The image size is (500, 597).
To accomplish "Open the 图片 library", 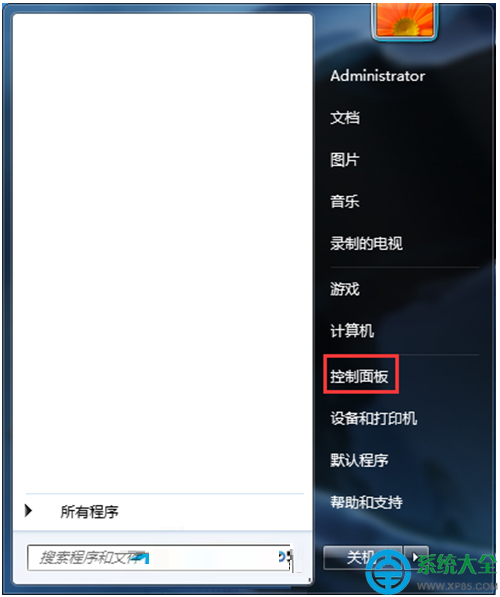I will pyautogui.click(x=345, y=160).
